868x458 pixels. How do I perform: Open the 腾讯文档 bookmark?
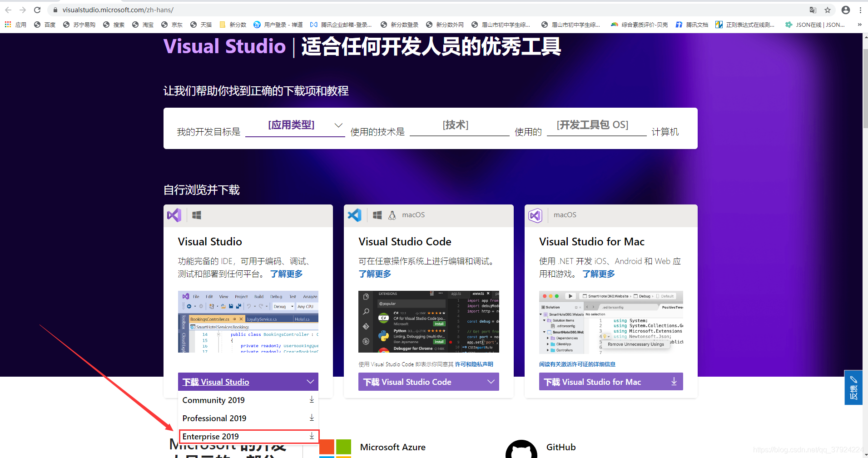pyautogui.click(x=692, y=25)
